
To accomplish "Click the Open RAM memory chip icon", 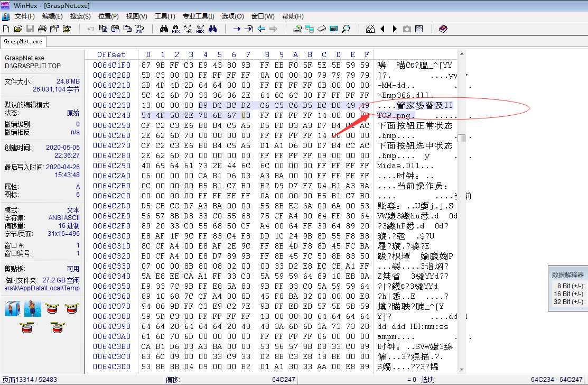I will (x=322, y=29).
